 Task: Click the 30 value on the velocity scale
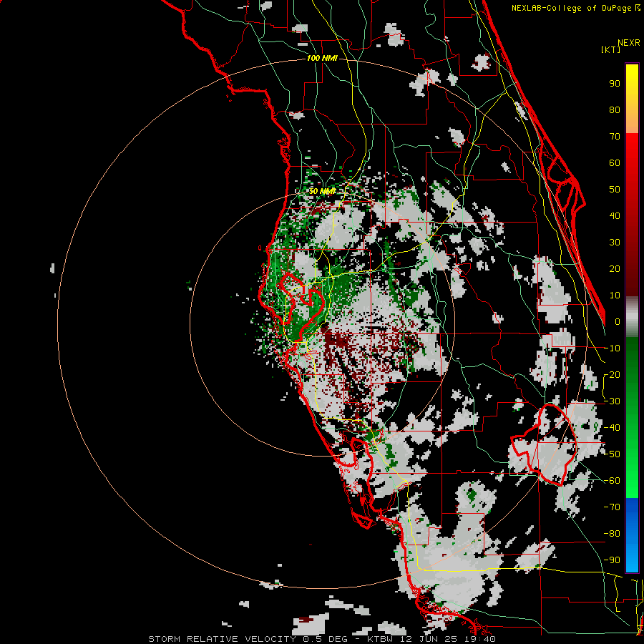click(x=615, y=243)
